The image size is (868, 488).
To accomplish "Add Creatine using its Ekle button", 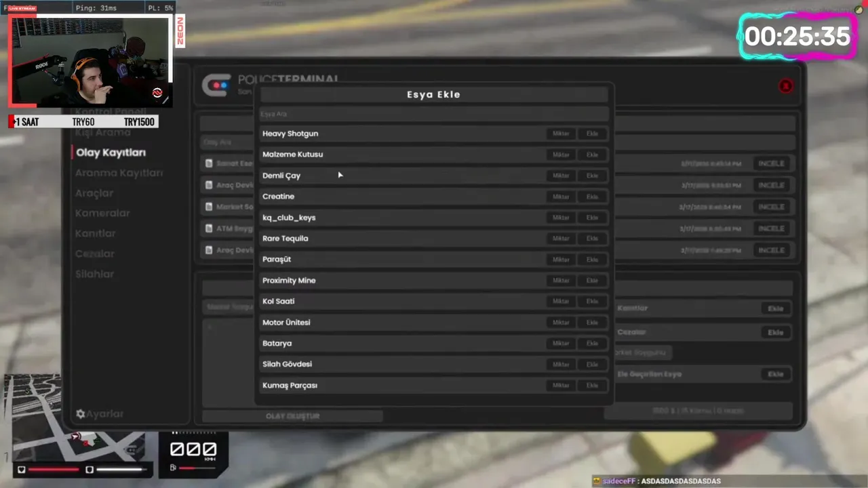I will pos(592,197).
